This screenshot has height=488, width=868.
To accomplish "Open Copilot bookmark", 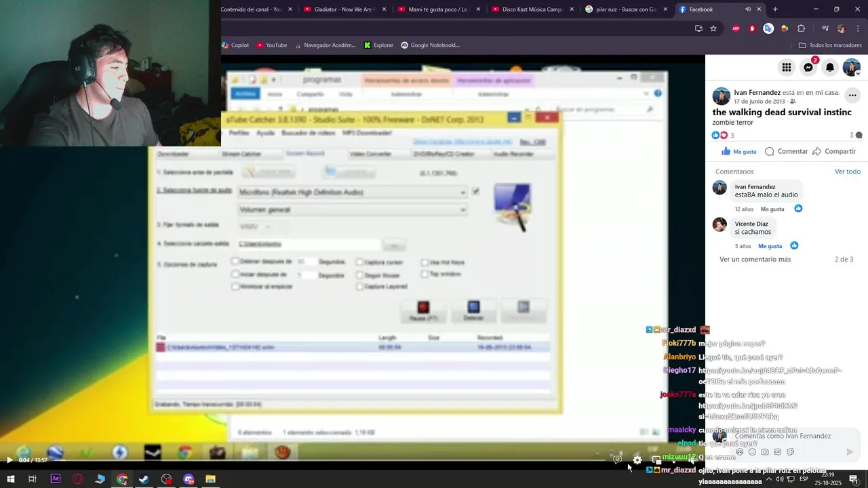I will 236,45.
